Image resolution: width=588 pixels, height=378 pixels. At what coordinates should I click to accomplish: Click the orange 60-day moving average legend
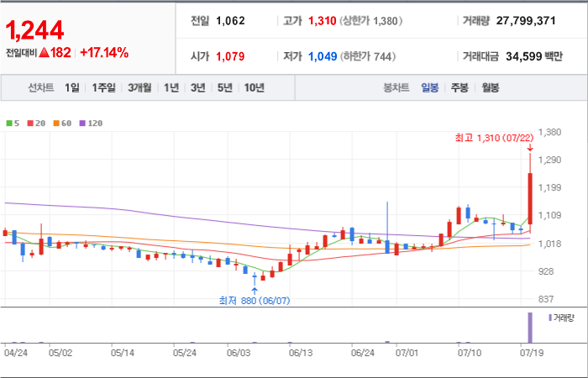tap(62, 123)
